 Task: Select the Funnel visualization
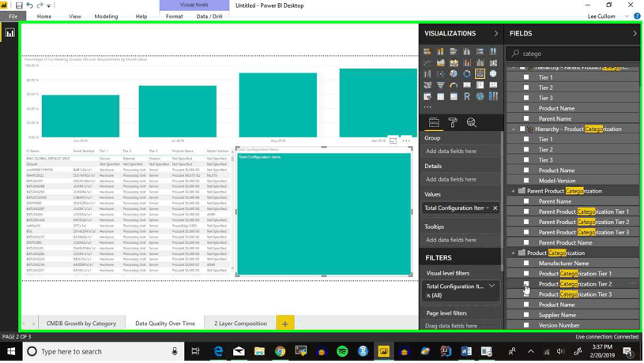(440, 85)
